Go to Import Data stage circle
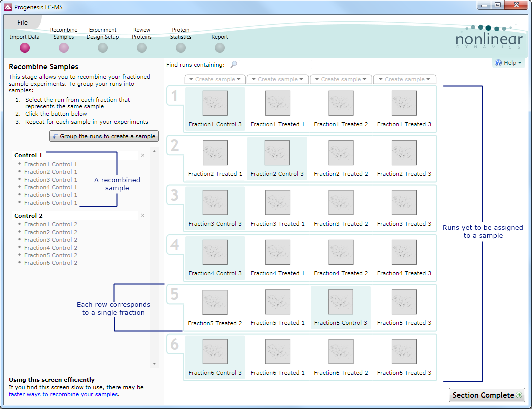 (x=25, y=48)
